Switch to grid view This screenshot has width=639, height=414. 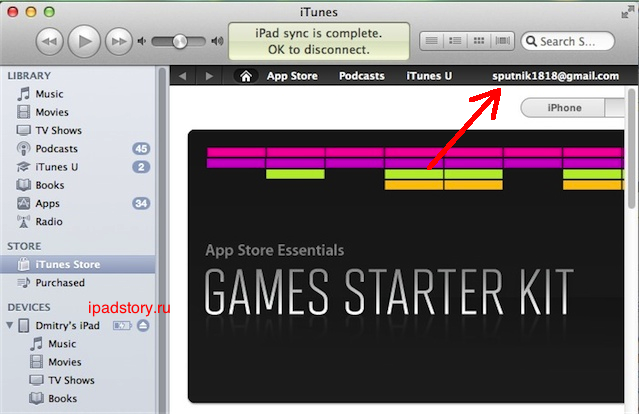point(479,41)
